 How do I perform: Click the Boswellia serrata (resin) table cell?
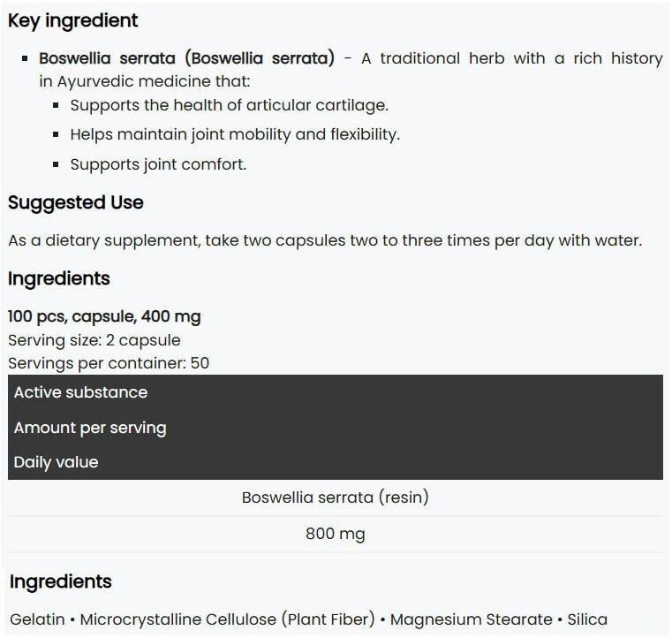[335, 497]
